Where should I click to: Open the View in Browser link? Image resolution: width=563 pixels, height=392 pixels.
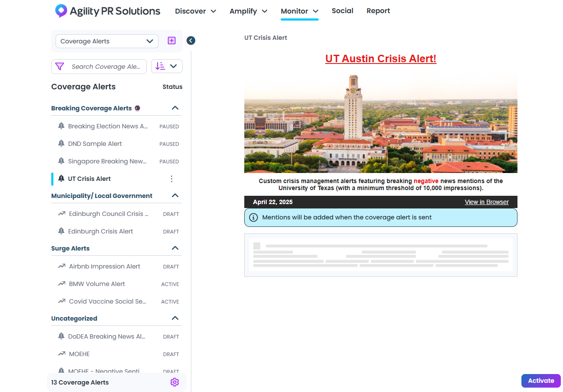click(x=486, y=202)
